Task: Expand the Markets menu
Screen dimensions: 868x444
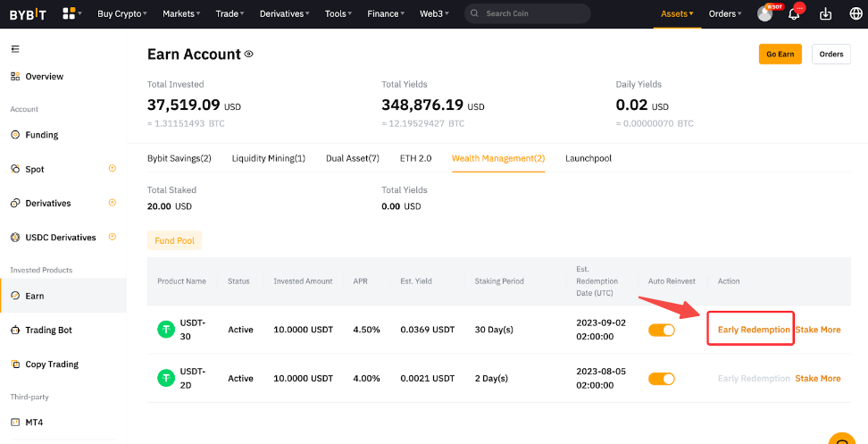Action: [x=181, y=13]
